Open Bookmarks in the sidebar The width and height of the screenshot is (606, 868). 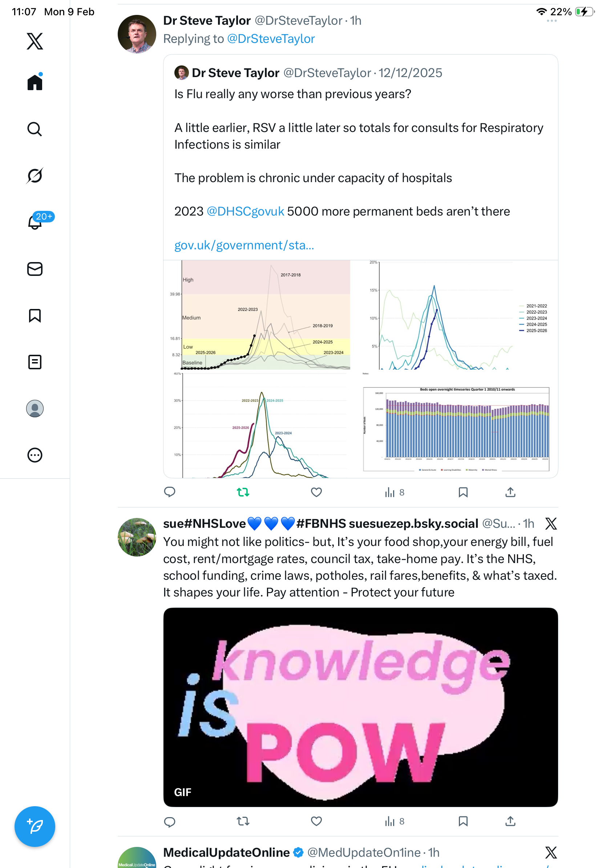click(35, 315)
